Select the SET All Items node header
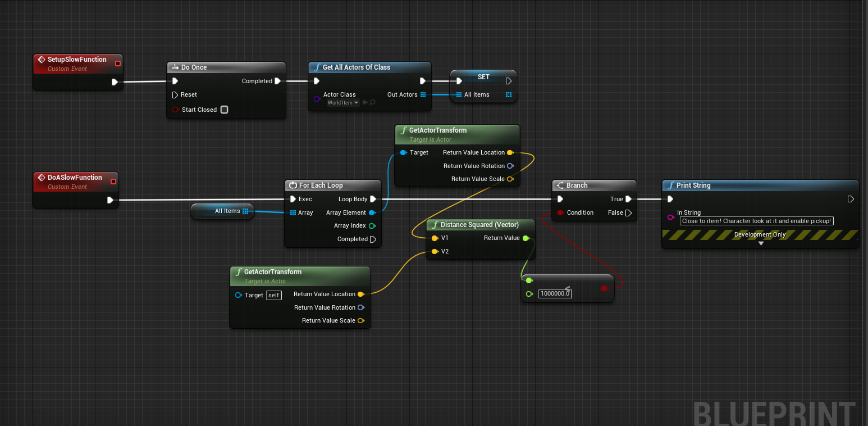The height and width of the screenshot is (426, 868). pos(483,76)
